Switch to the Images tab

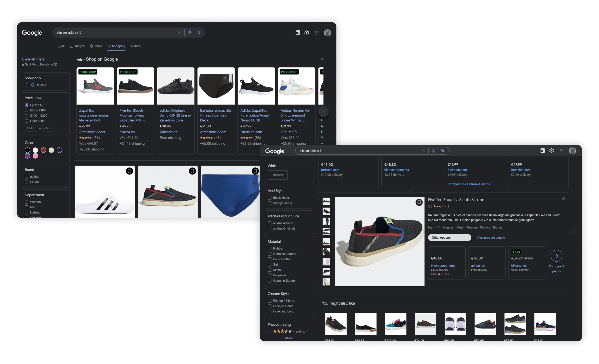(x=77, y=46)
